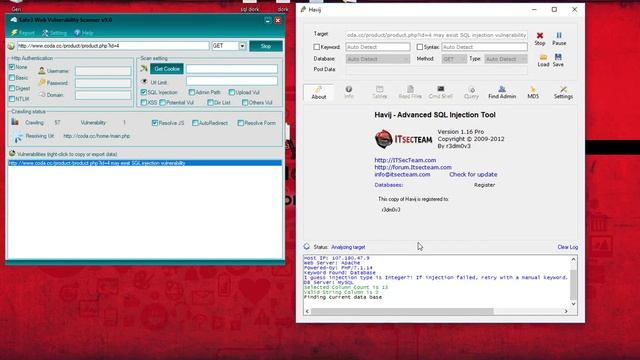Enable the Others Vul checkbox
Image resolution: width=640 pixels, height=360 pixels.
[x=245, y=103]
